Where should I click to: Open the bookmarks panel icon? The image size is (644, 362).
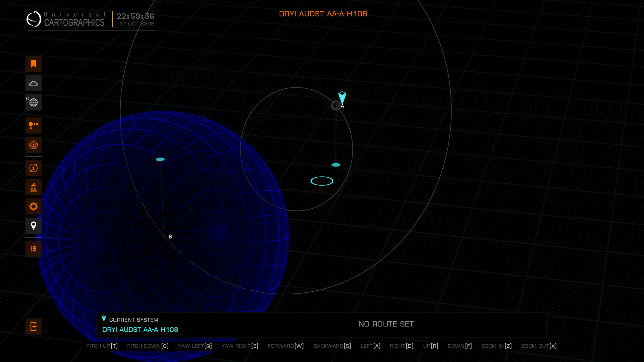[34, 64]
